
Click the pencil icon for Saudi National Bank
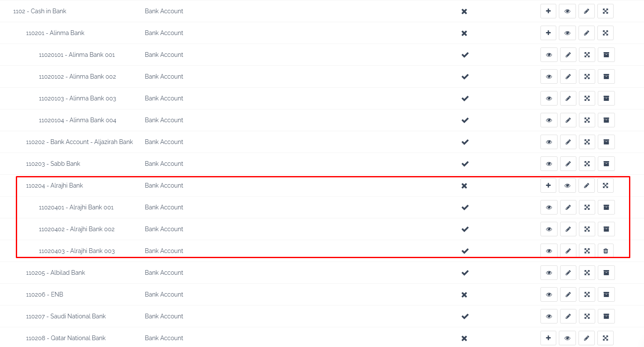(x=568, y=316)
